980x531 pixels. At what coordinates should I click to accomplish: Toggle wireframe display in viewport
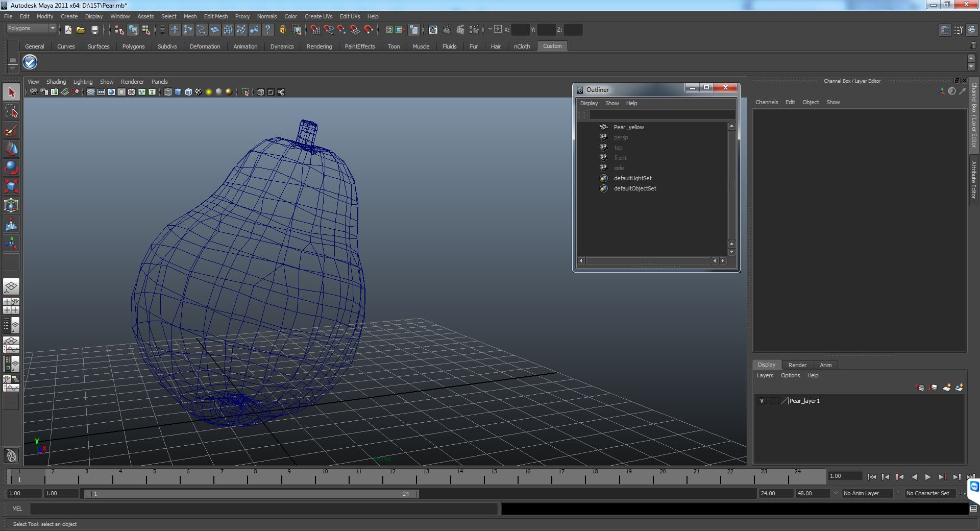pyautogui.click(x=168, y=92)
